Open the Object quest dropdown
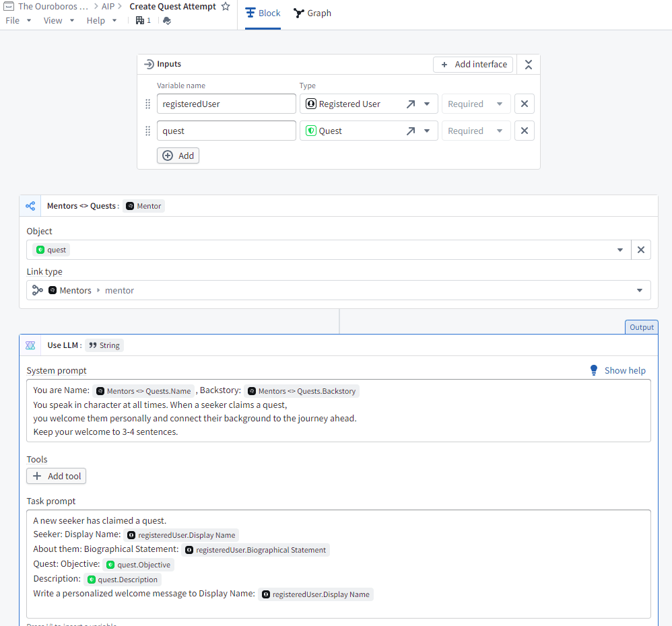Screen dimensions: 672x626 [x=619, y=250]
